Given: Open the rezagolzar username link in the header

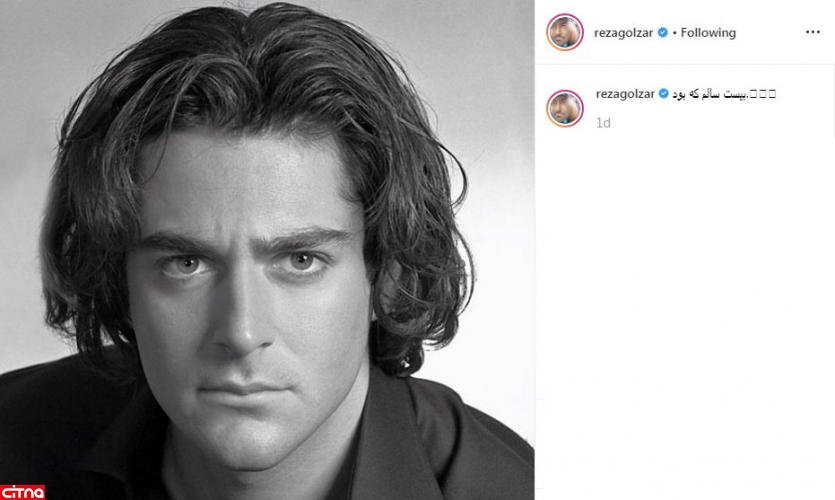Looking at the screenshot, I should (x=624, y=33).
